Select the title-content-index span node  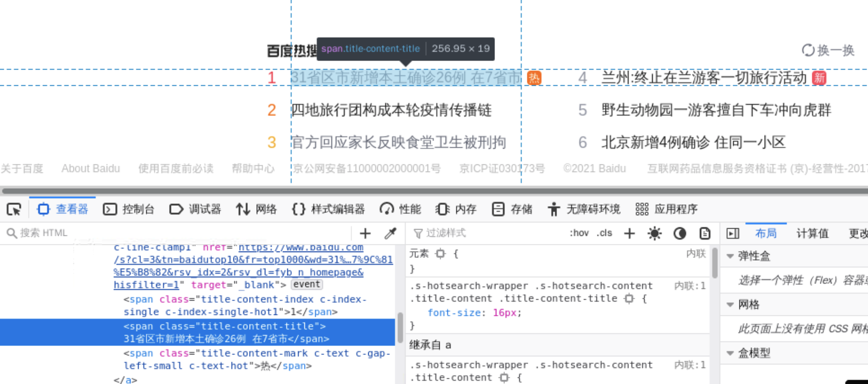tap(244, 306)
